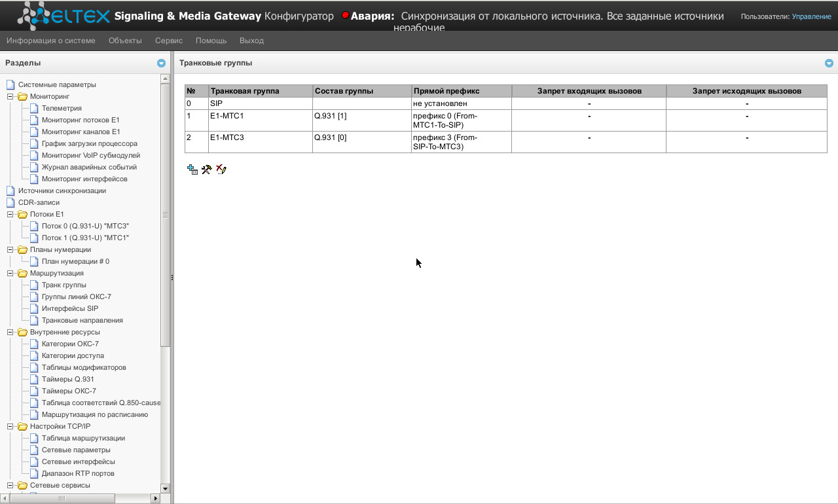Click the Q.931 [0] group composition cell
838x504 pixels.
pos(362,142)
